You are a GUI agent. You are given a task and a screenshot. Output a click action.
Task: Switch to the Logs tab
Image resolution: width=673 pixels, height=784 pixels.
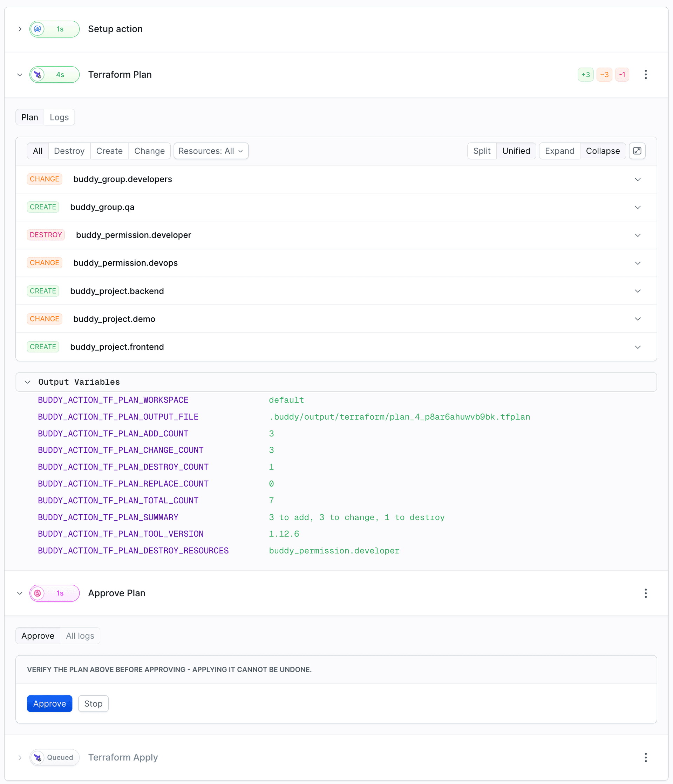pos(60,117)
